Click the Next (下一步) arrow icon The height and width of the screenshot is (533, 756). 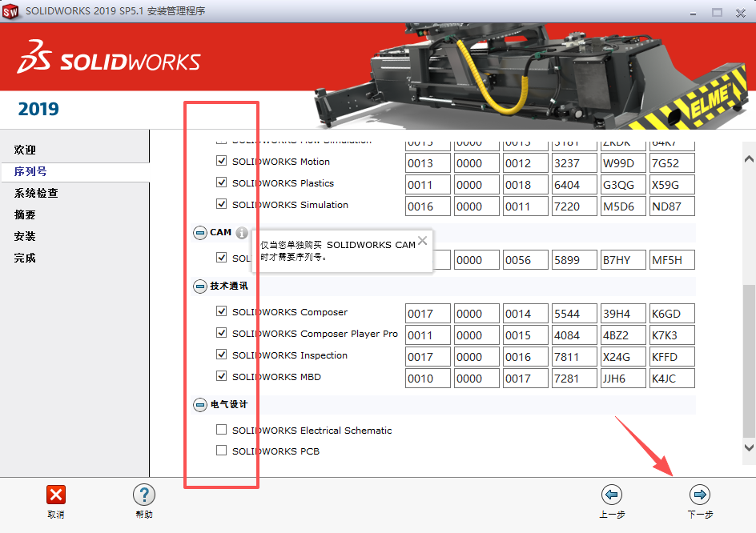699,494
